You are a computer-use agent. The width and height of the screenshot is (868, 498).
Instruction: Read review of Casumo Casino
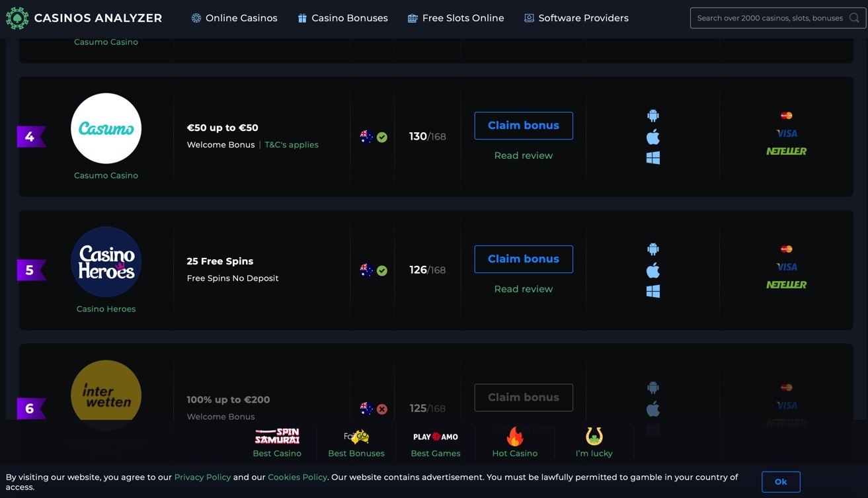[x=524, y=155]
